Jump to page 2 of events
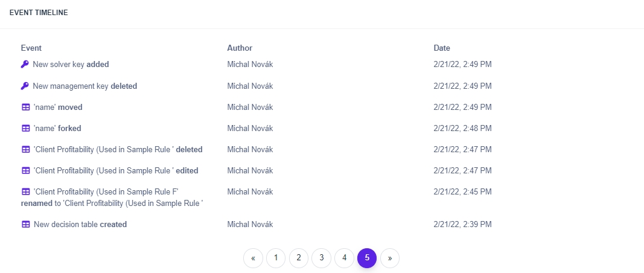The image size is (644, 273). [298, 258]
